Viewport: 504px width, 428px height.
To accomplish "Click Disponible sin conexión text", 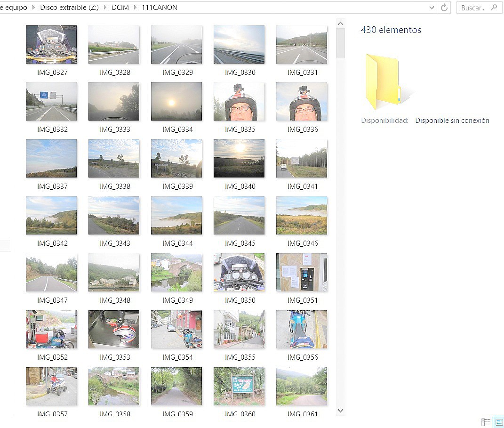I will coord(452,121).
